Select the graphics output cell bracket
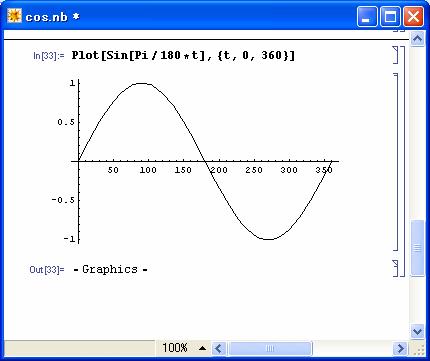The image size is (430, 361). 396,162
